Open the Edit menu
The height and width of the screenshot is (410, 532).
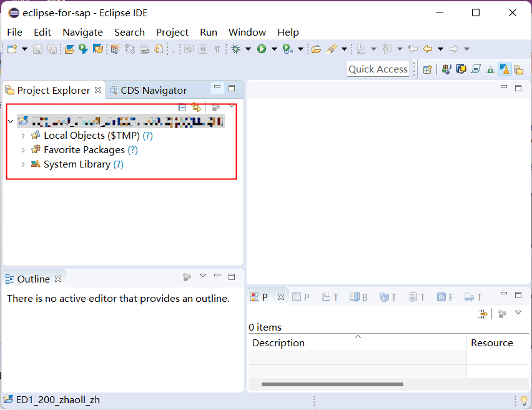coord(42,32)
